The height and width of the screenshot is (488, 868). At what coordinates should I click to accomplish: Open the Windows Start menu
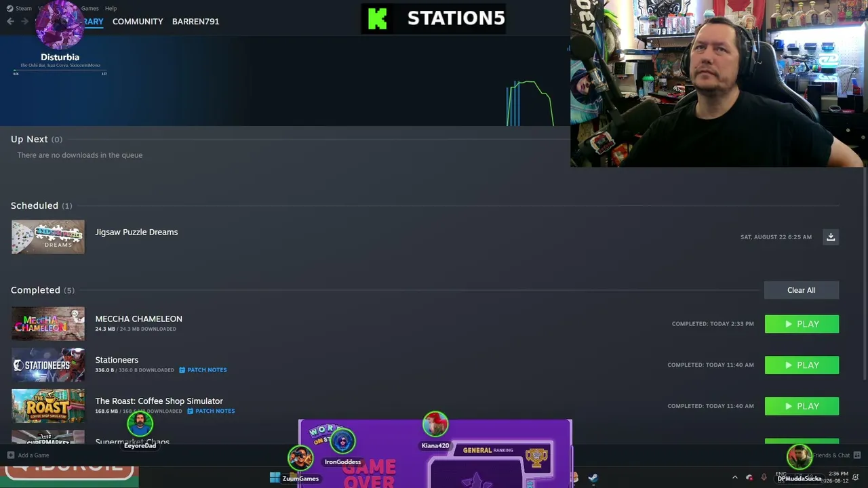click(275, 478)
